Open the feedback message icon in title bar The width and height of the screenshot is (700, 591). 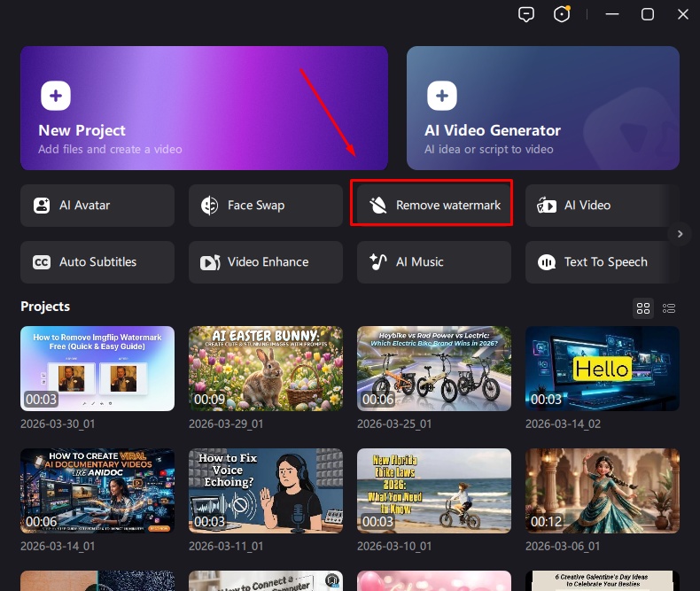[x=526, y=14]
